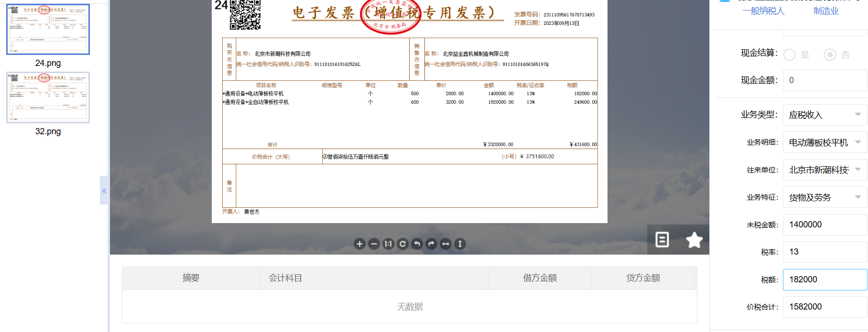868x332 pixels.
Task: Click the 32.png file name label
Action: (48, 131)
